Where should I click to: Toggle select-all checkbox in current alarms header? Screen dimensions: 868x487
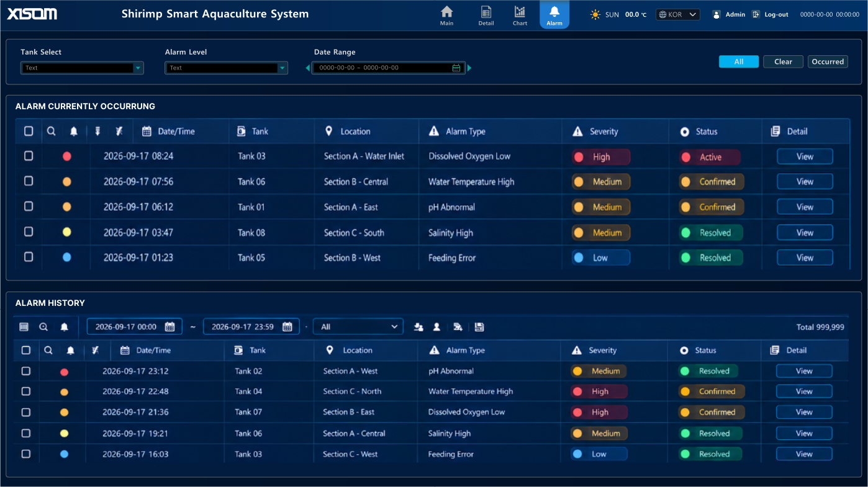click(29, 131)
